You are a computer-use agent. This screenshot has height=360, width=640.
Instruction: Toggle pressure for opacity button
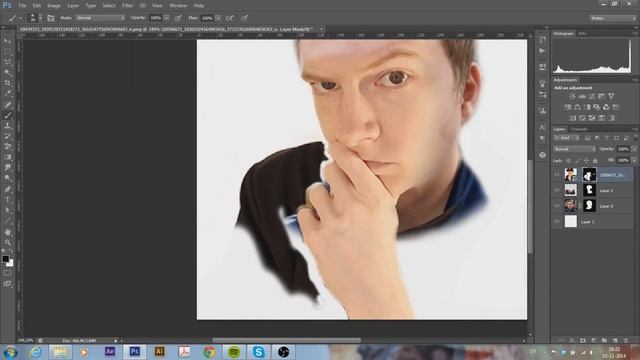(x=178, y=18)
